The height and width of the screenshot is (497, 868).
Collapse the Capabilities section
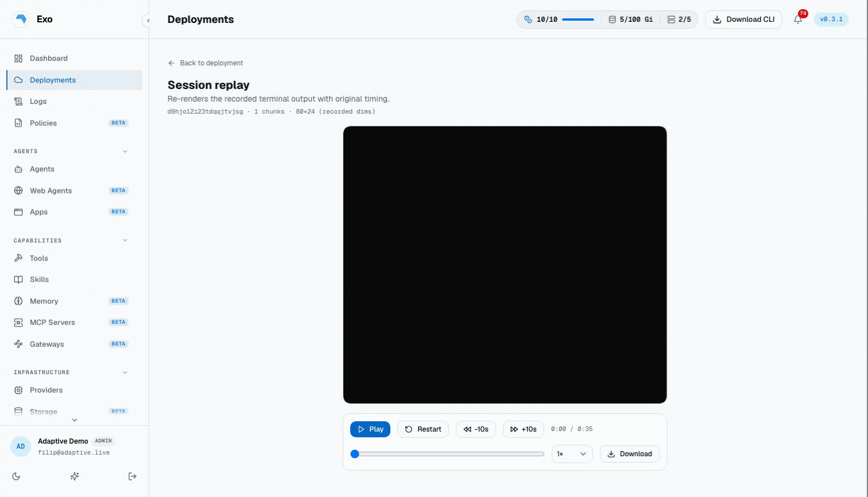pos(125,240)
